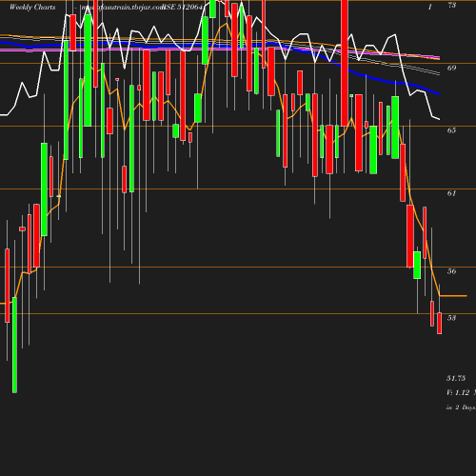
Task: Click the price axis label 65
Action: (x=452, y=130)
